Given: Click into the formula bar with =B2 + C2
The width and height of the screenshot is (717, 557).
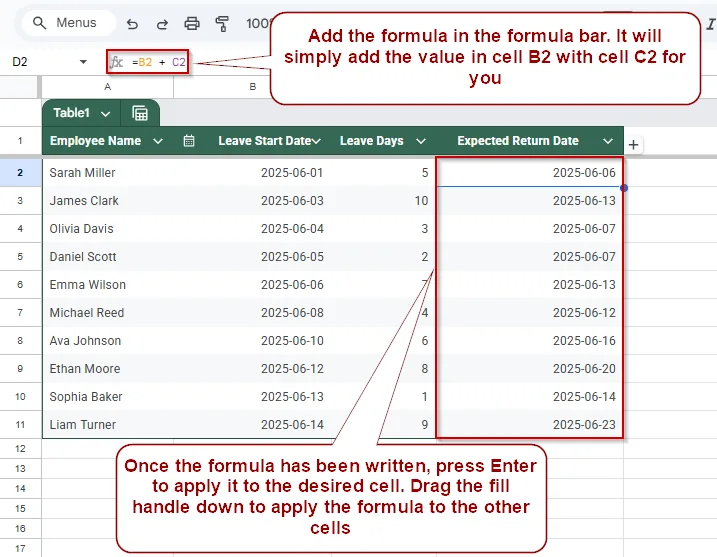Looking at the screenshot, I should (148, 62).
